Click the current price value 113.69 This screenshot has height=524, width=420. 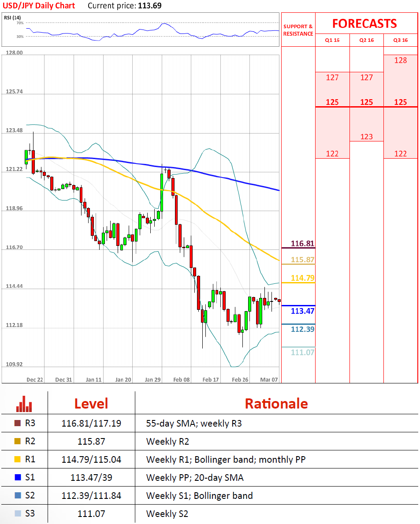point(150,6)
